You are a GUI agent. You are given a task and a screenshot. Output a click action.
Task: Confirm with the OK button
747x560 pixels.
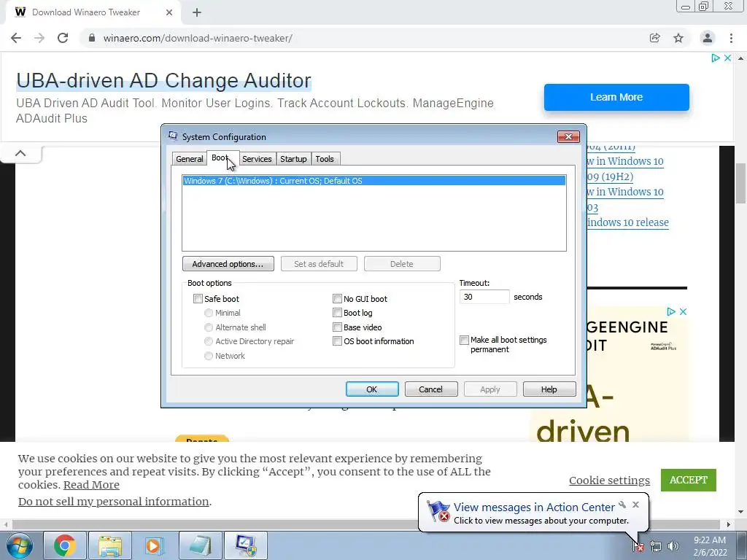pos(372,389)
